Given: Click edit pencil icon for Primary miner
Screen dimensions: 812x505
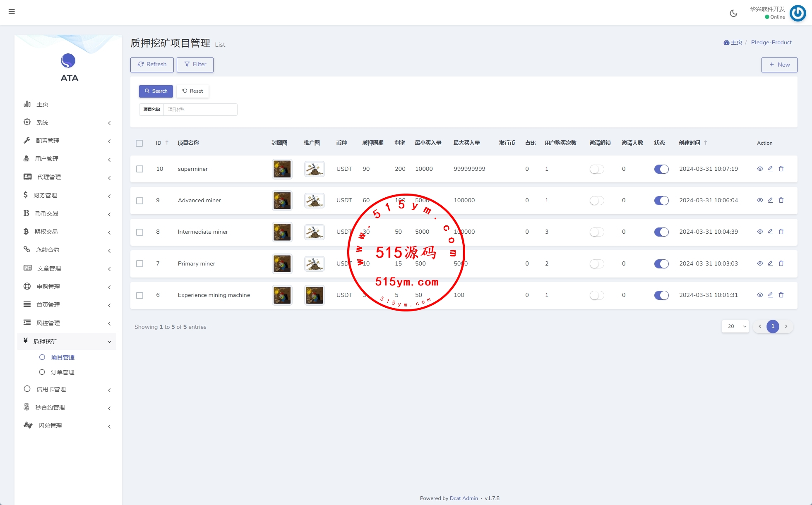Looking at the screenshot, I should pos(770,263).
